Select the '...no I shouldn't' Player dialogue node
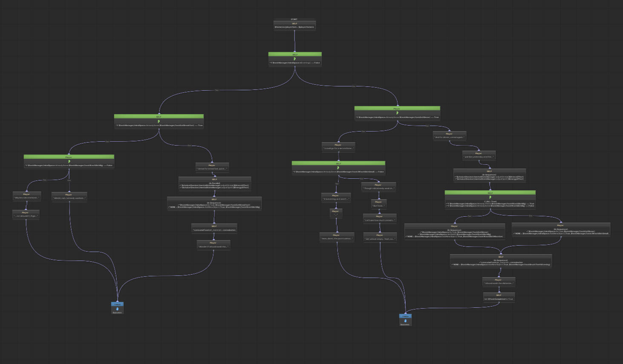Screen dimensions: 623x364 tap(26, 214)
